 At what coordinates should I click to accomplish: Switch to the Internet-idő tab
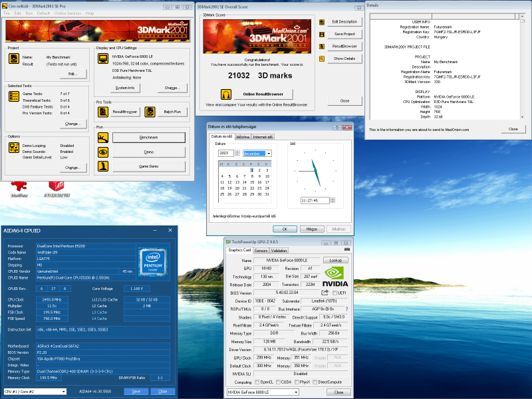(x=263, y=137)
